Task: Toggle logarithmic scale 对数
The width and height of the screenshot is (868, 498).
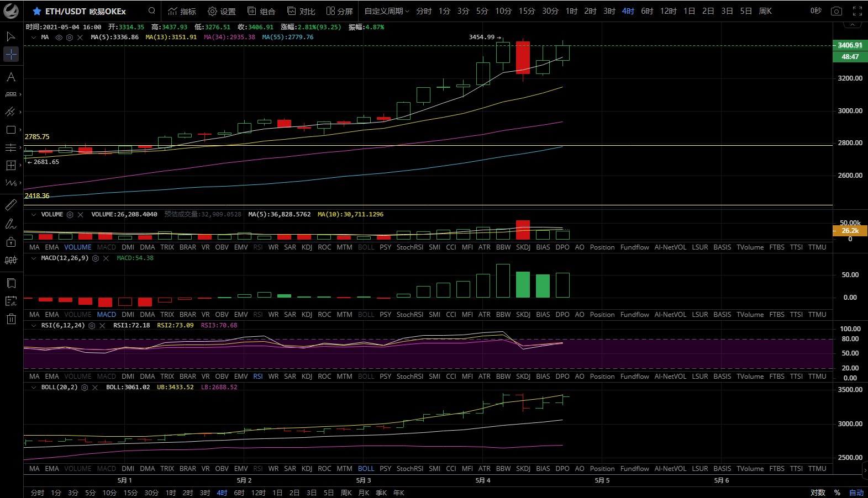Action: (818, 492)
